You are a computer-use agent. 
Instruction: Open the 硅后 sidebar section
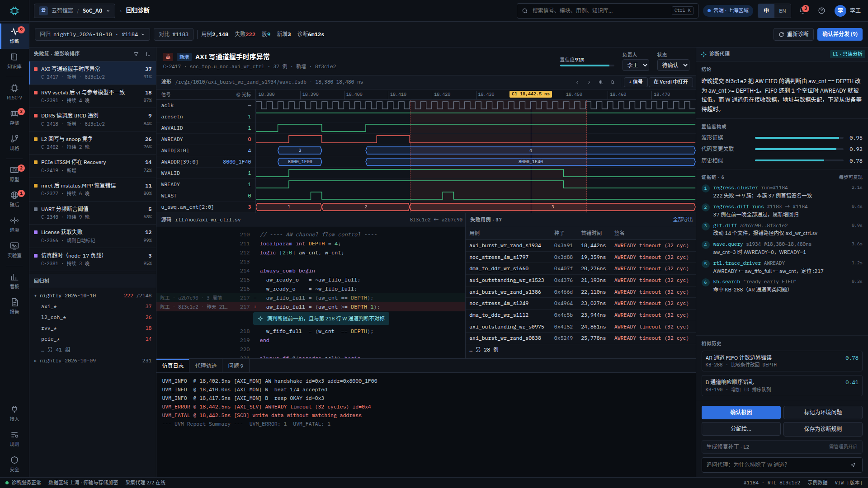(x=14, y=199)
